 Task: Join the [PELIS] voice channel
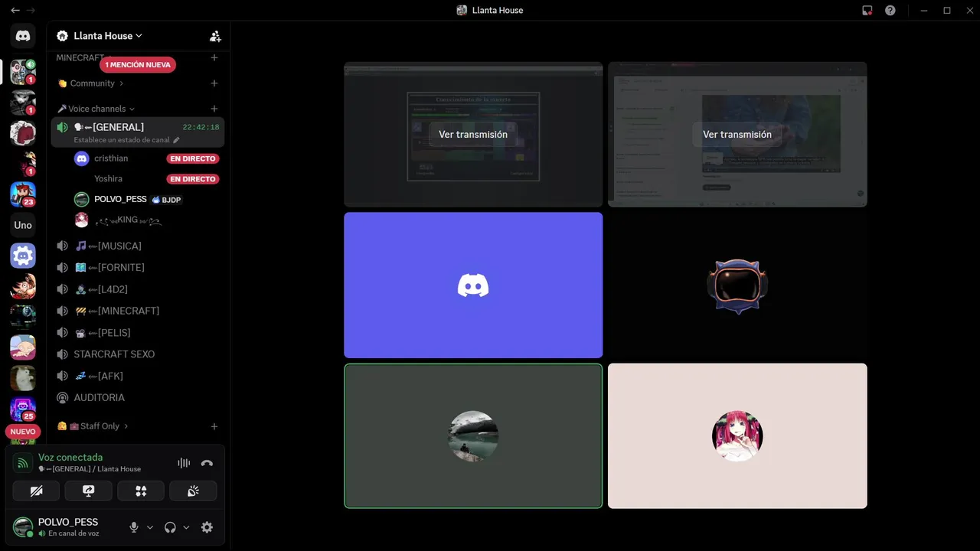[138, 332]
